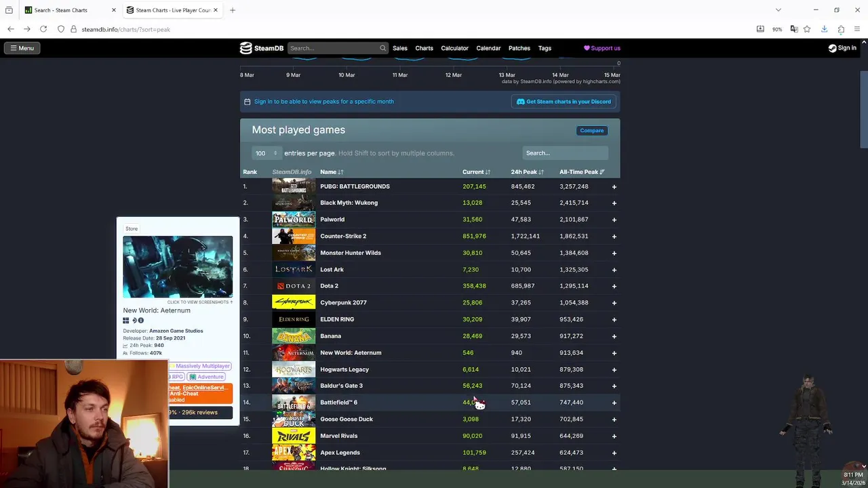Click Dota 2 current players 358,438
Viewport: 868px width, 488px height.
tap(474, 286)
